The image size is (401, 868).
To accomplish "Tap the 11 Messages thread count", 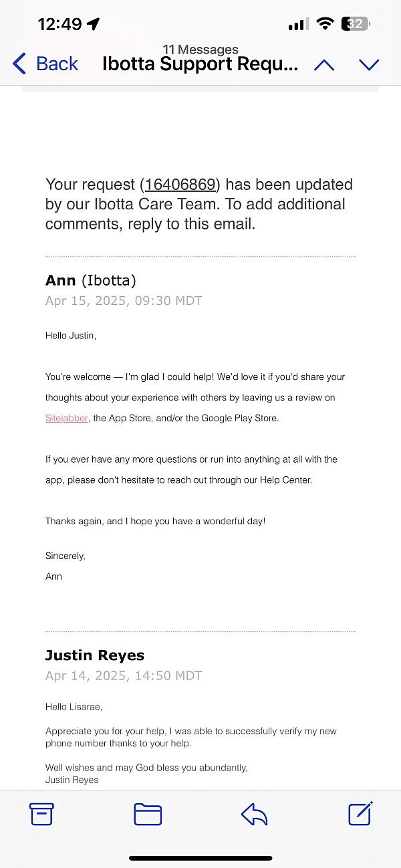I will pyautogui.click(x=200, y=49).
